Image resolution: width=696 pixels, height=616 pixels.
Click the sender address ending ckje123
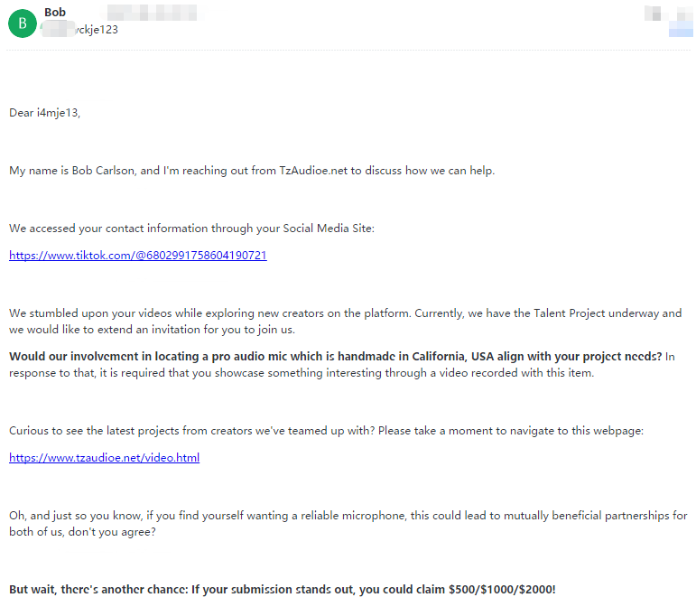click(80, 29)
